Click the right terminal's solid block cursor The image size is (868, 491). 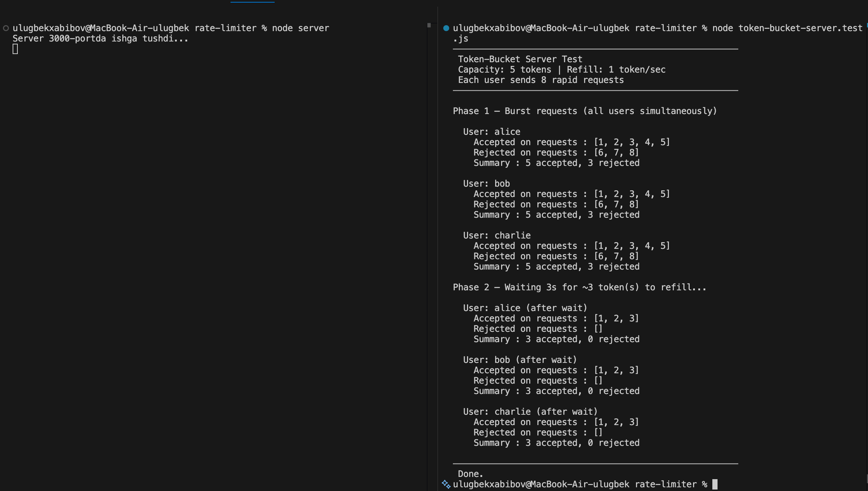715,484
